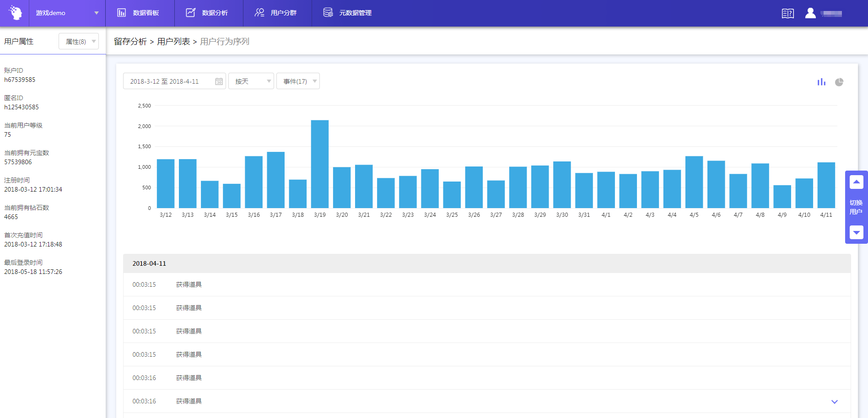Expand event row with chevron at 00:03:16
This screenshot has width=868, height=418.
(834, 402)
